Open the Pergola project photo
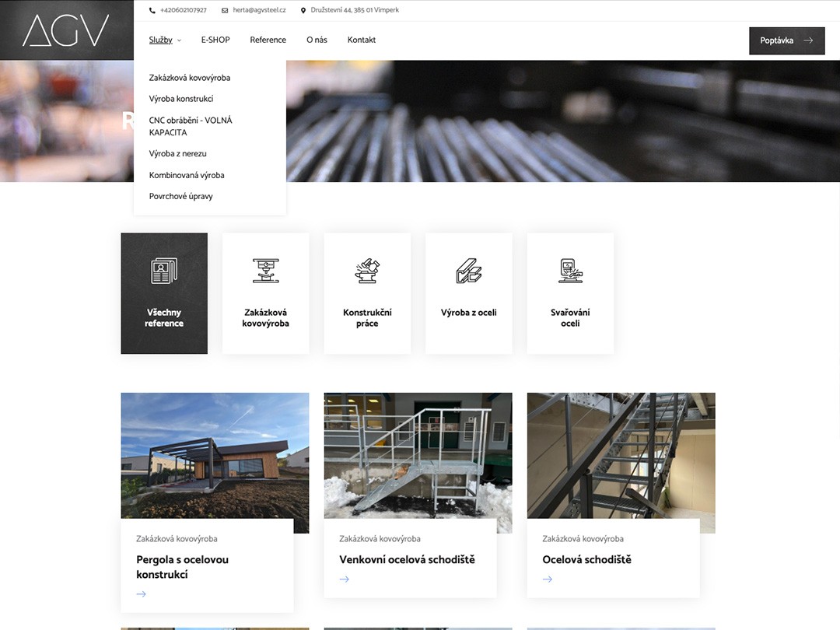 [x=215, y=455]
